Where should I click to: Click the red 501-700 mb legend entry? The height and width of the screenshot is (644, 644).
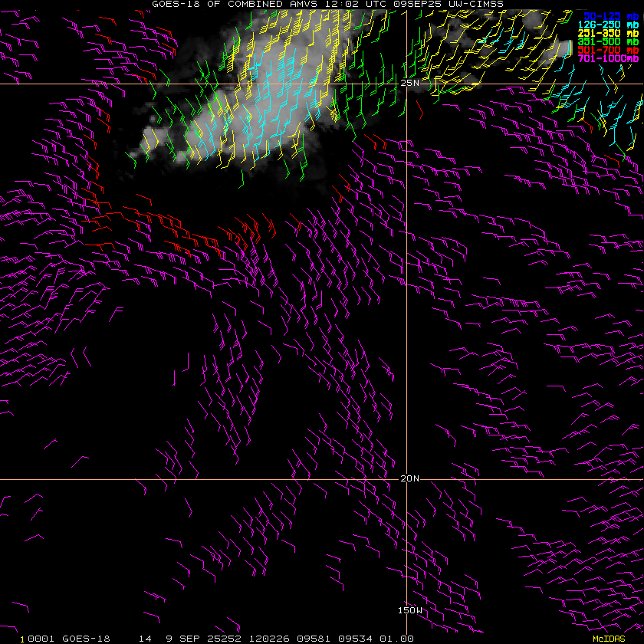click(608, 50)
